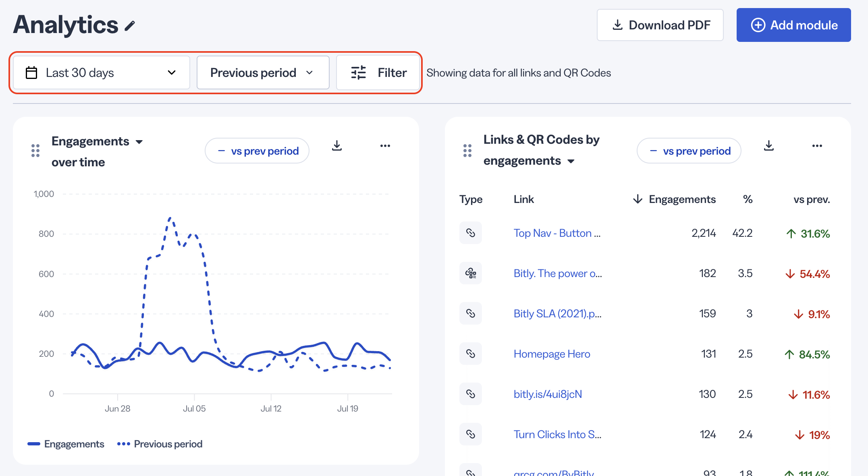Image resolution: width=868 pixels, height=476 pixels.
Task: Toggle vs prev period on Engagements chart
Action: pyautogui.click(x=257, y=151)
